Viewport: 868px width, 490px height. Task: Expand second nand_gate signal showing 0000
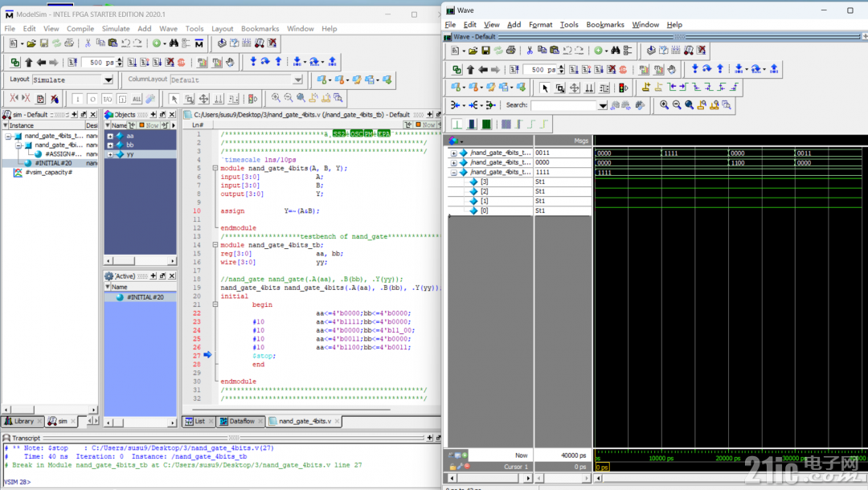tap(454, 162)
